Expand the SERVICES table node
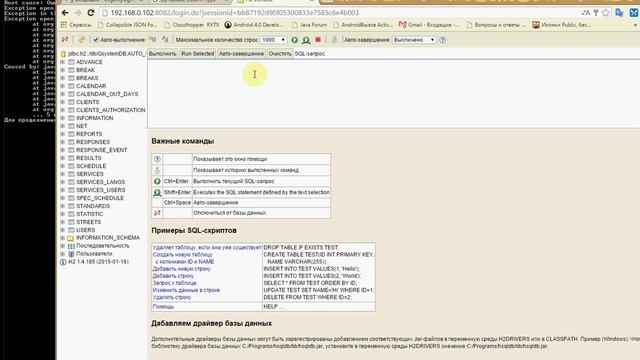 click(62, 174)
